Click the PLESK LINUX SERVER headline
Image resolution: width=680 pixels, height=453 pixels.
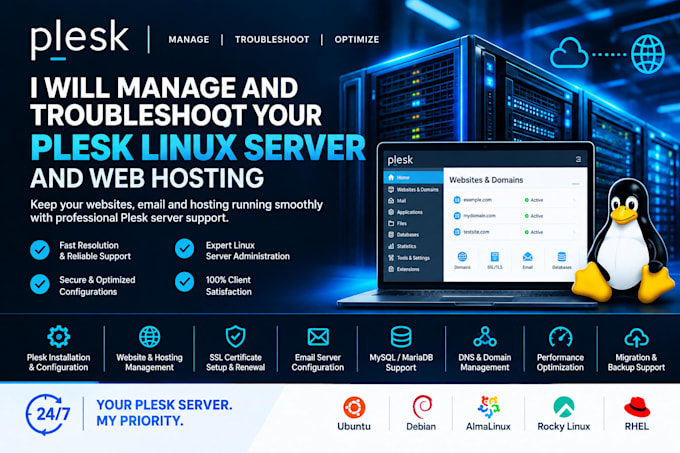pyautogui.click(x=198, y=147)
